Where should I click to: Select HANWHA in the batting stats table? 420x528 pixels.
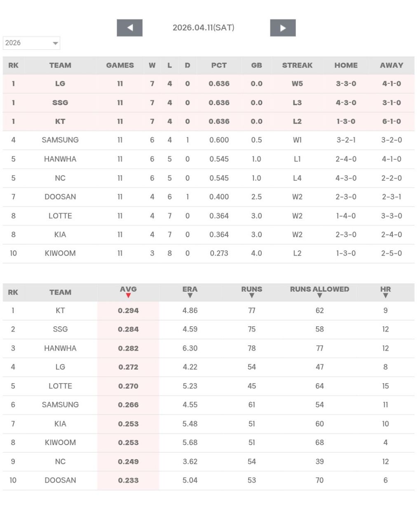[60, 348]
